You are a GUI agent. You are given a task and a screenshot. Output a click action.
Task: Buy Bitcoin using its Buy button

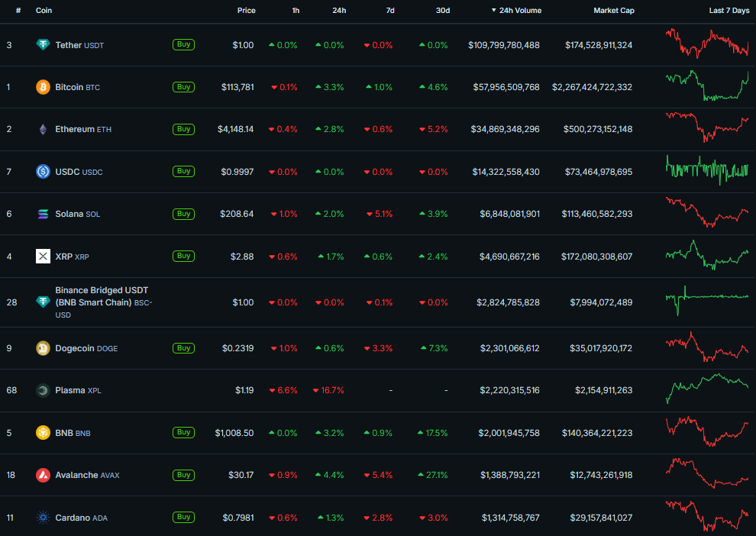184,87
